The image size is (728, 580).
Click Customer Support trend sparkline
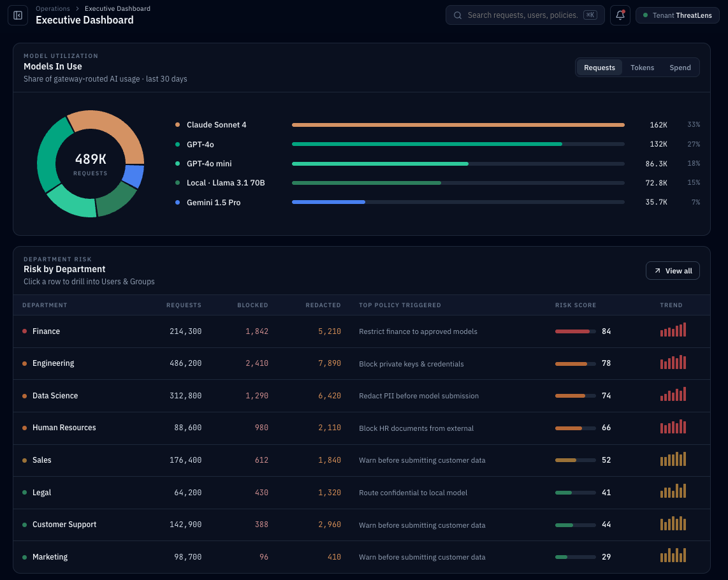[x=673, y=523]
